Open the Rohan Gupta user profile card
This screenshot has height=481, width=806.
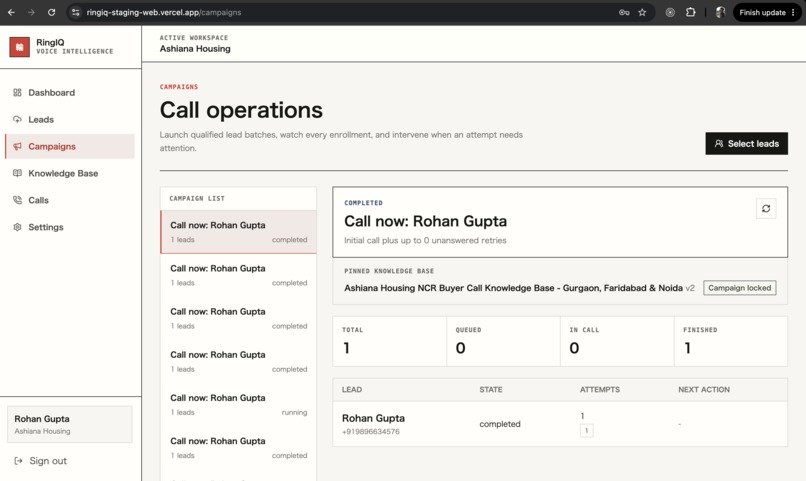[69, 424]
